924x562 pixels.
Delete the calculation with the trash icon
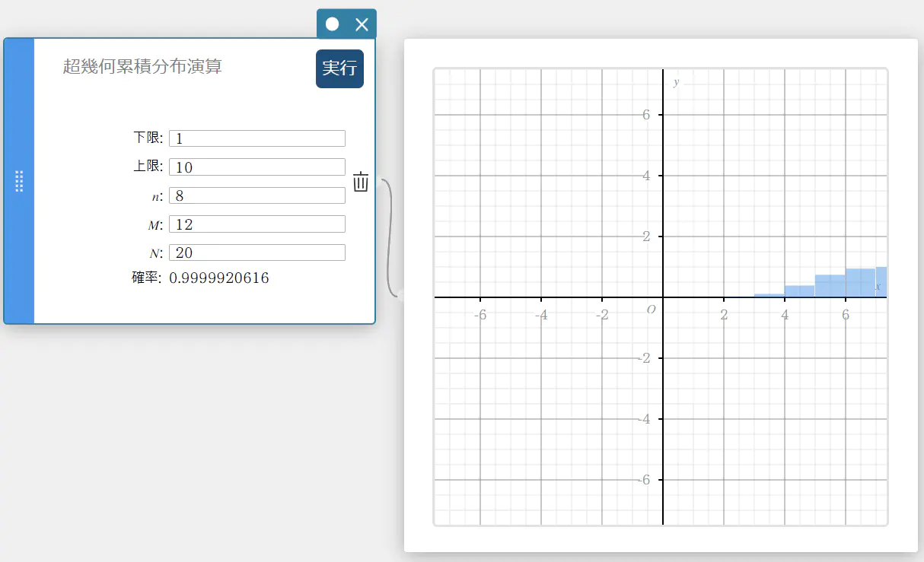[361, 183]
